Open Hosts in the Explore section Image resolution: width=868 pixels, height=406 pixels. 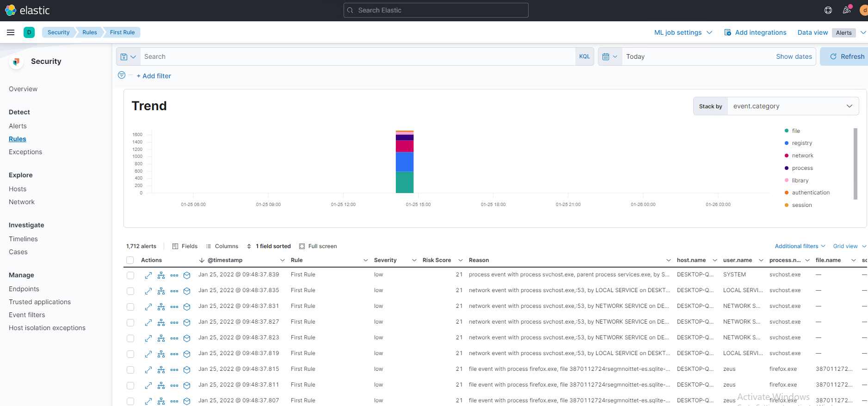[18, 189]
